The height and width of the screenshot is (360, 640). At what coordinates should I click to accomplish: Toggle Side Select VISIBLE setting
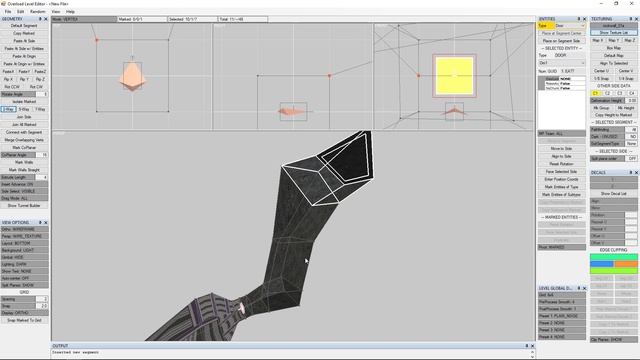(24, 191)
